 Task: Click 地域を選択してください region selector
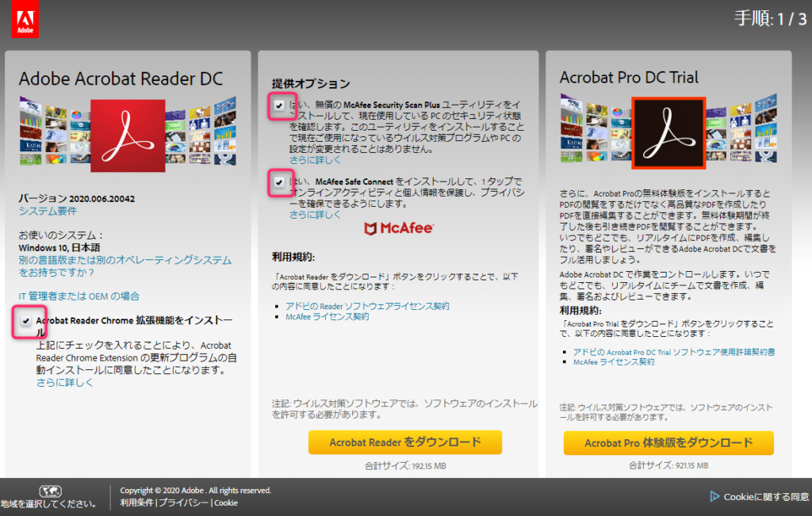coord(49,503)
